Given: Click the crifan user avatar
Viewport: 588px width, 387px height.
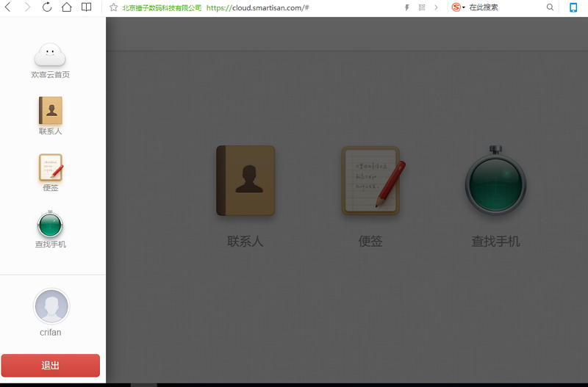Looking at the screenshot, I should [x=51, y=306].
